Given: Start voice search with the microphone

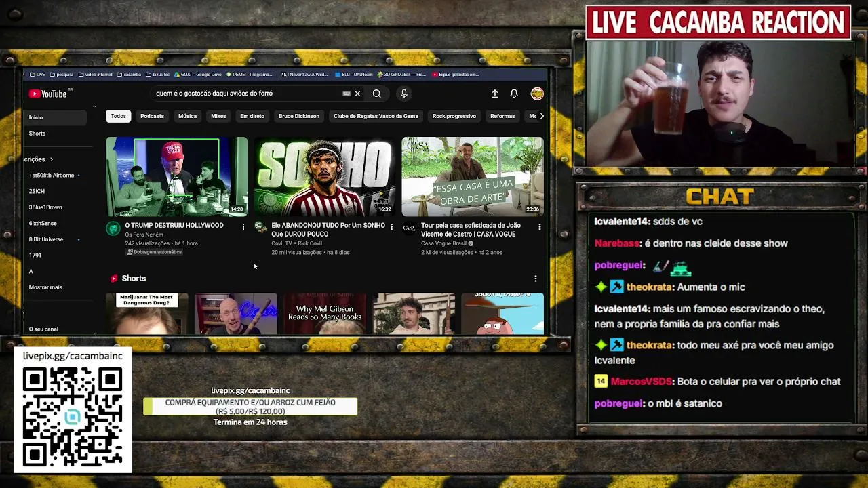Looking at the screenshot, I should [x=403, y=94].
